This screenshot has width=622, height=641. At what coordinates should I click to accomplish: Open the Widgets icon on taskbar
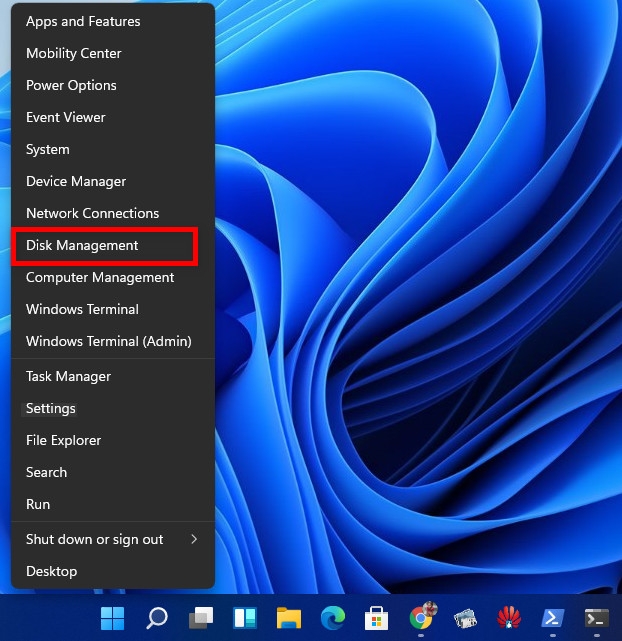click(x=245, y=618)
